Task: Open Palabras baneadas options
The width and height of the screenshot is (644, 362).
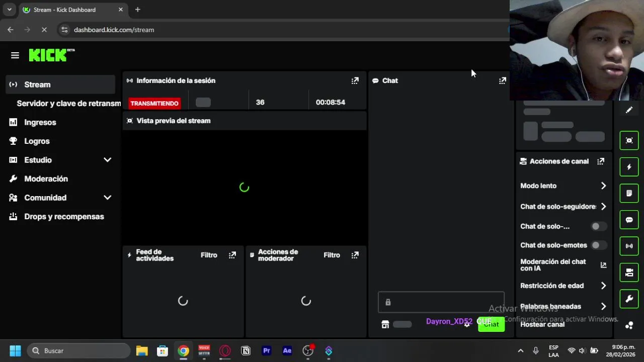Action: coord(563,306)
